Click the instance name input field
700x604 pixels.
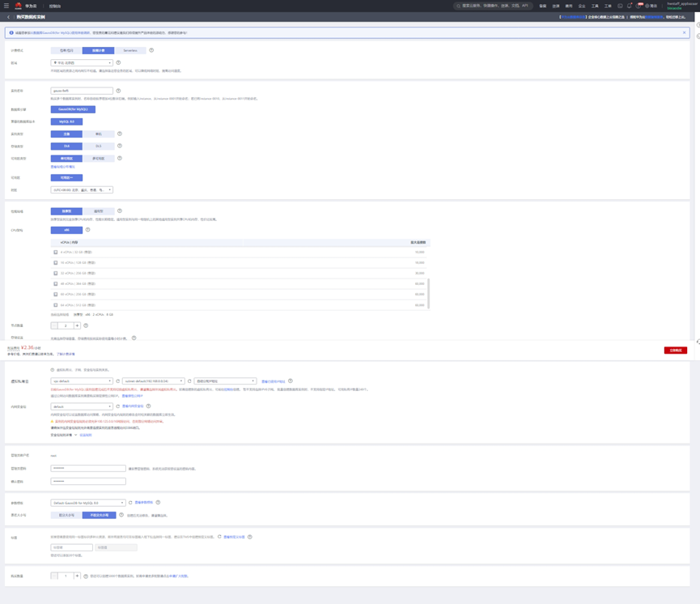click(82, 91)
